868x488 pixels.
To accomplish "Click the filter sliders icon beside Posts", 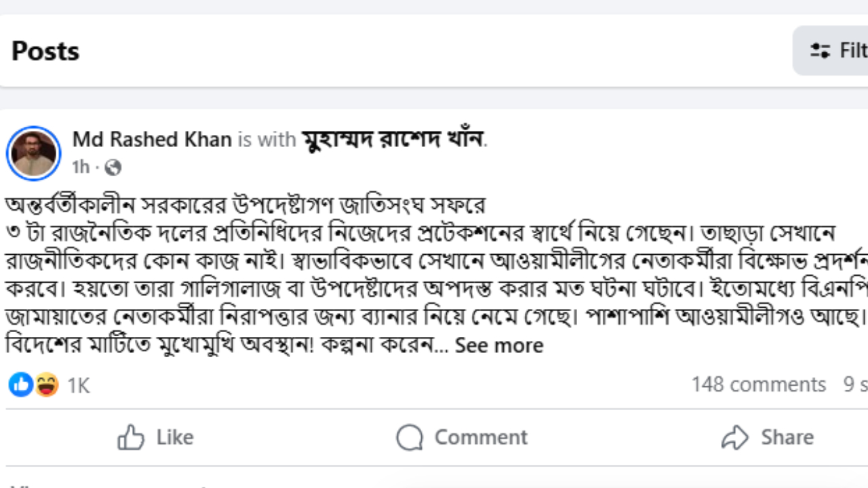I will point(821,51).
